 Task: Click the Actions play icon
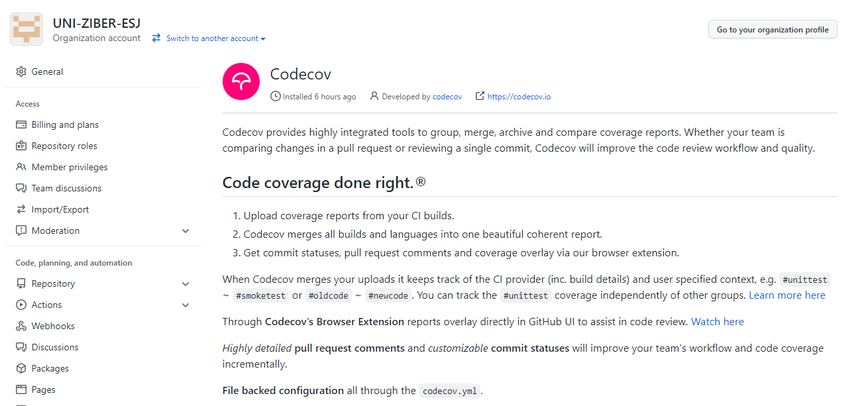click(21, 305)
